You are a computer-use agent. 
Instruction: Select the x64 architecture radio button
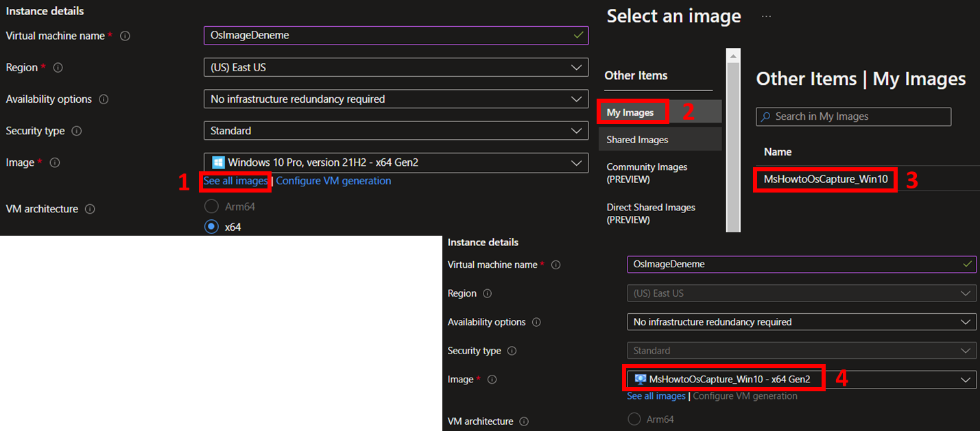tap(212, 227)
